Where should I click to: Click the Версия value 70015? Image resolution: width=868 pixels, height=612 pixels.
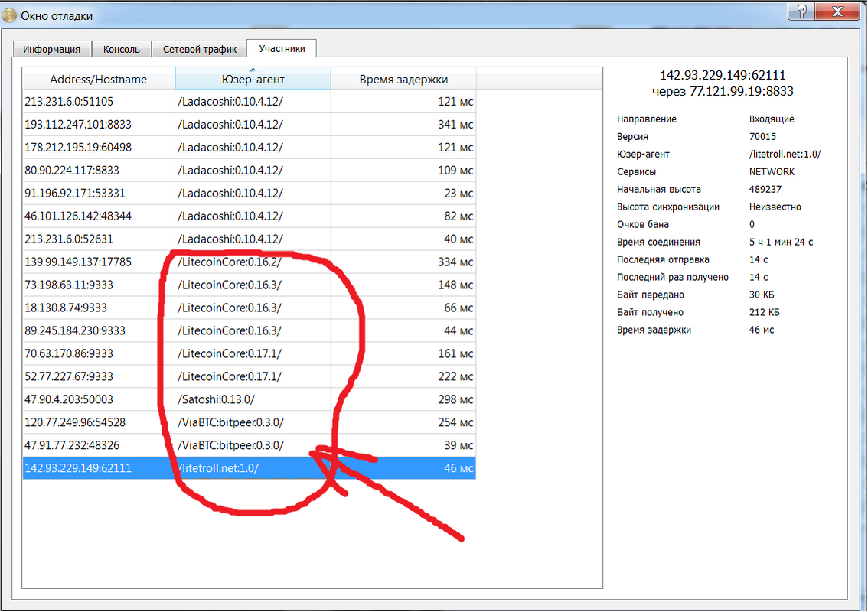click(x=762, y=137)
